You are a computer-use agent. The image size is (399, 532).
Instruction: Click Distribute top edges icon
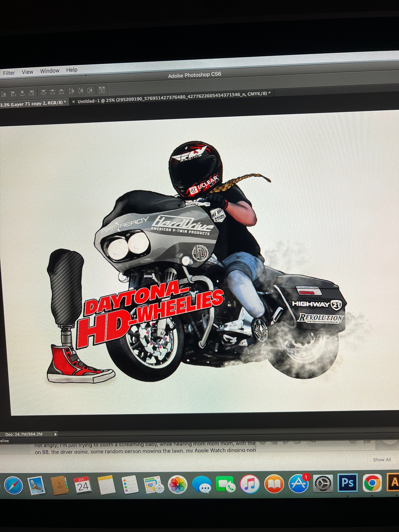coord(44,92)
